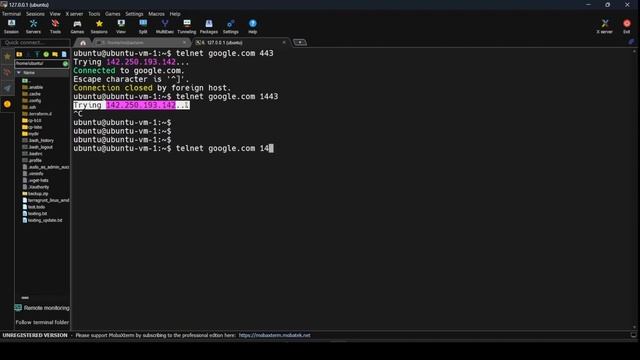
Task: Open the star Sessions toolbar icon
Action: pos(99,27)
